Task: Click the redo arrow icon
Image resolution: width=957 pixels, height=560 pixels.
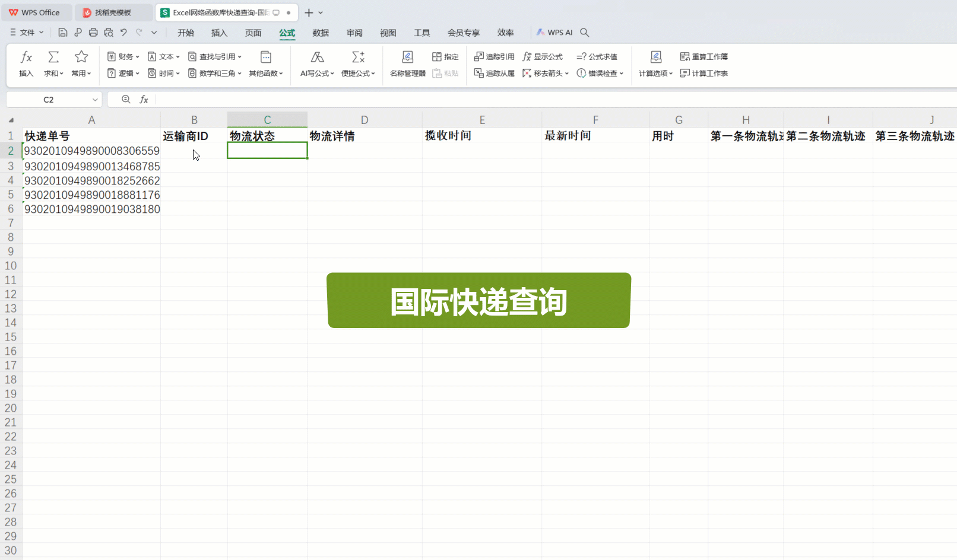Action: click(139, 33)
